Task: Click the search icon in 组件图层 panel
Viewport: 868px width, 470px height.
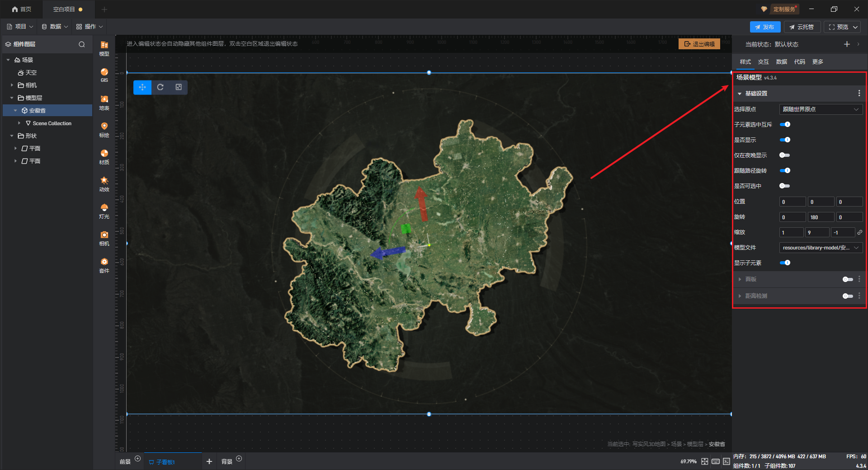Action: point(82,44)
